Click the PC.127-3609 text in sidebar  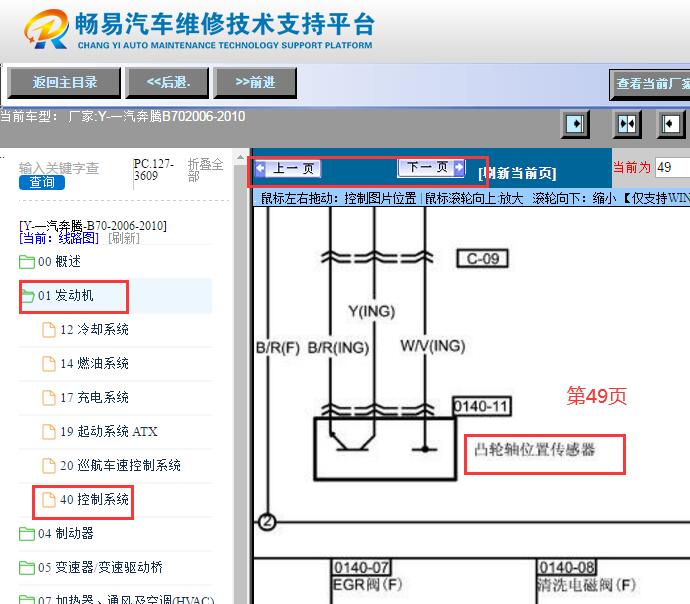(x=154, y=170)
